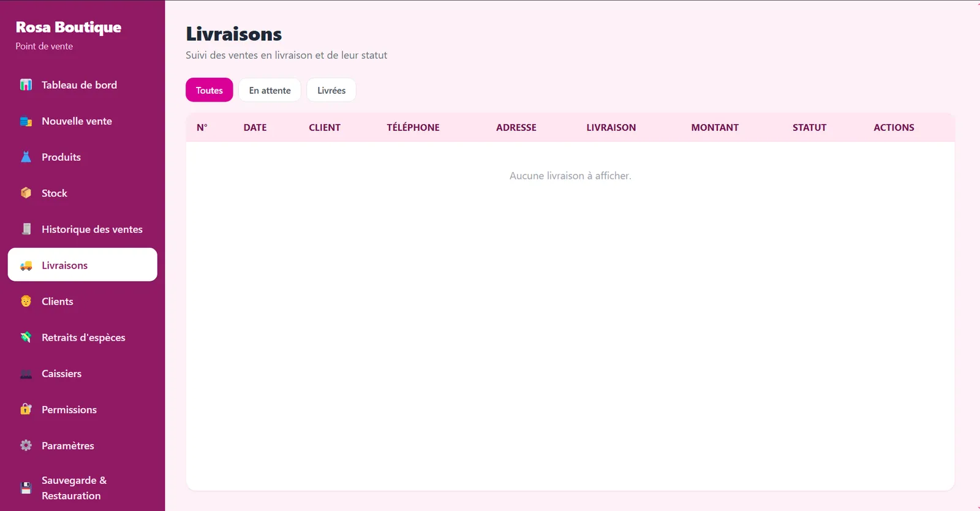Click the 'Aucune livraison à afficher.' message
The width and height of the screenshot is (980, 511).
[x=570, y=176]
